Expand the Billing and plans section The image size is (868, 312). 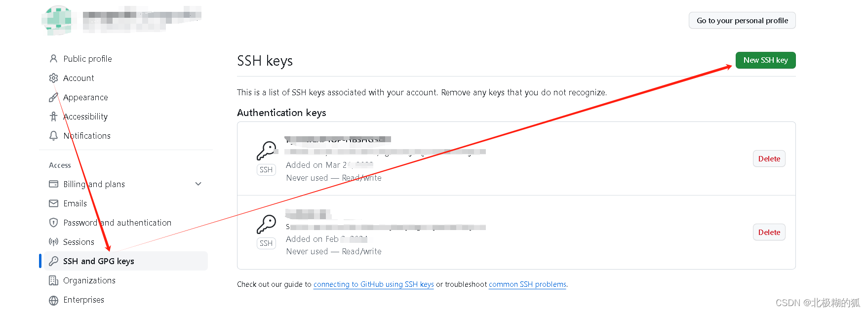(x=198, y=184)
